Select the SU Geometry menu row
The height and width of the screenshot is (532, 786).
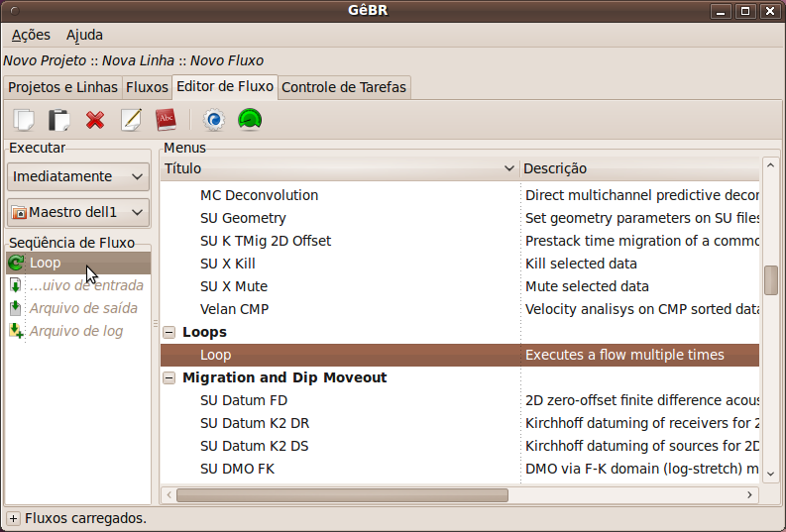pos(460,218)
